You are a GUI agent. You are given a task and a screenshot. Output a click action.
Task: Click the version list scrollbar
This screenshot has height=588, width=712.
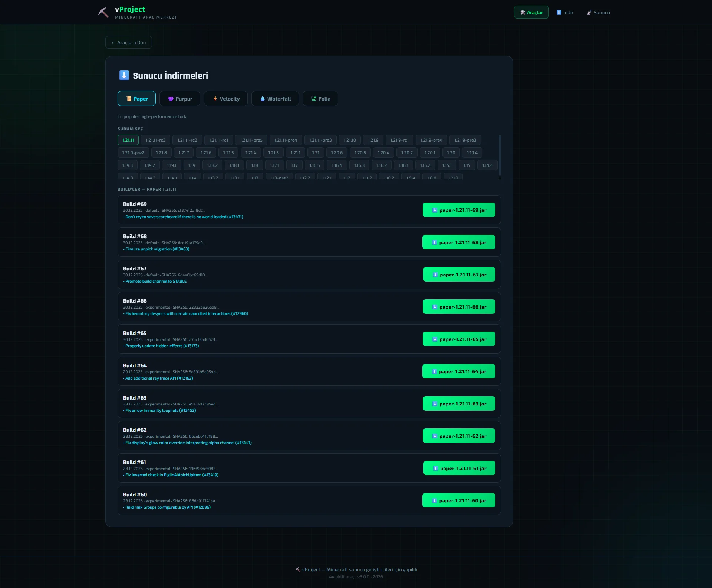500,156
